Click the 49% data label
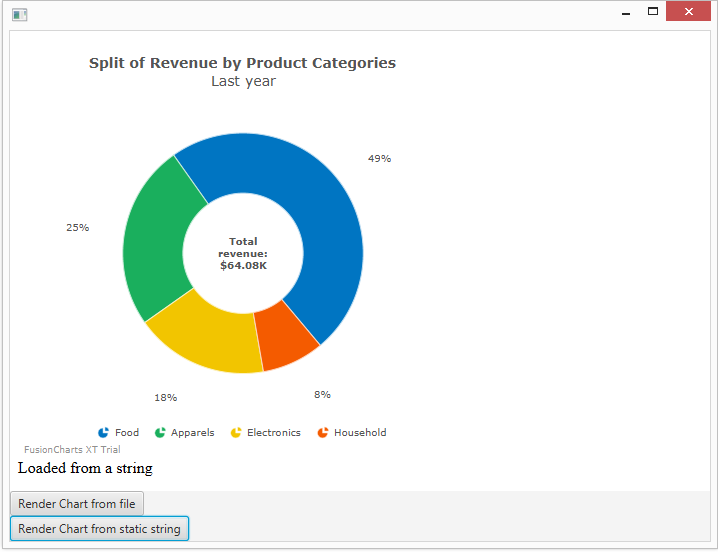The image size is (718, 552). pyautogui.click(x=379, y=159)
